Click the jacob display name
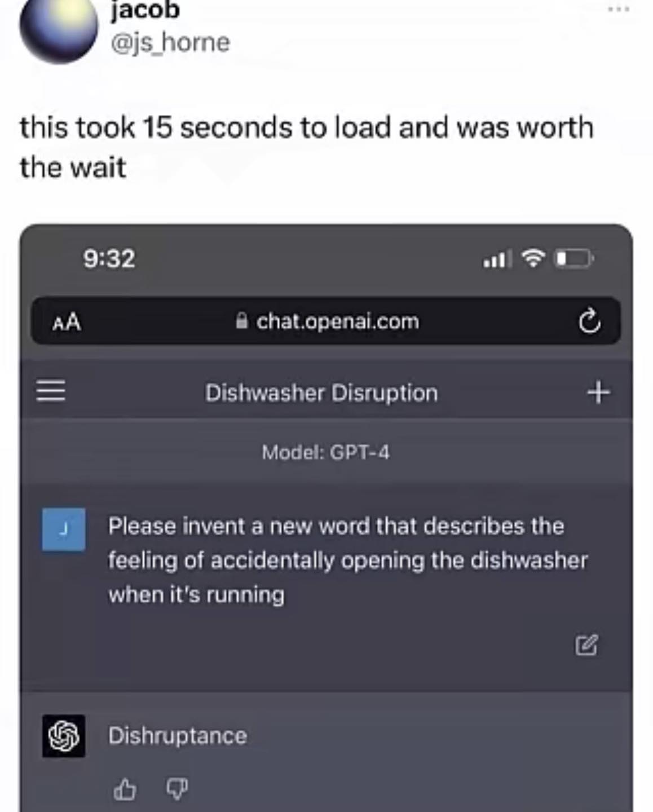This screenshot has height=812, width=653. [145, 10]
